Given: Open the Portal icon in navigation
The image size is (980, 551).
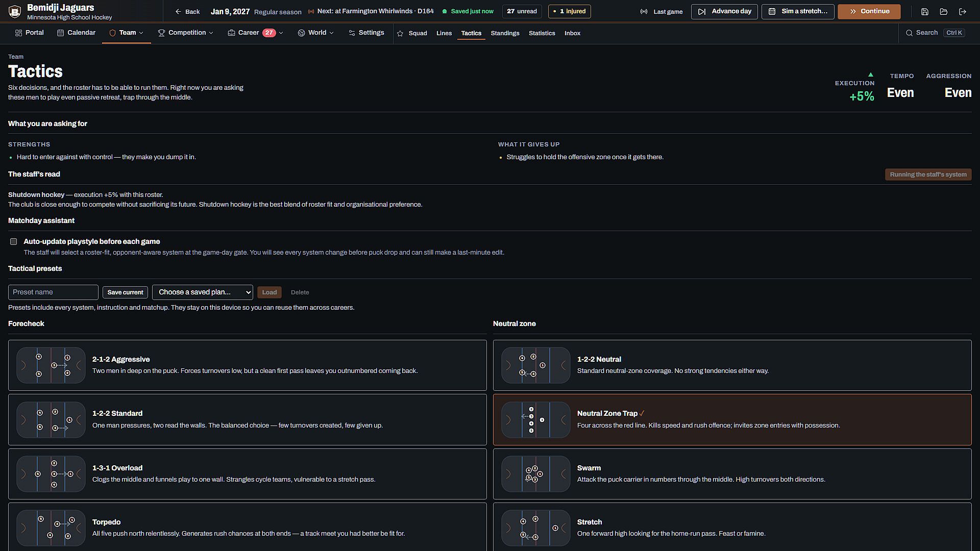Looking at the screenshot, I should (x=18, y=33).
